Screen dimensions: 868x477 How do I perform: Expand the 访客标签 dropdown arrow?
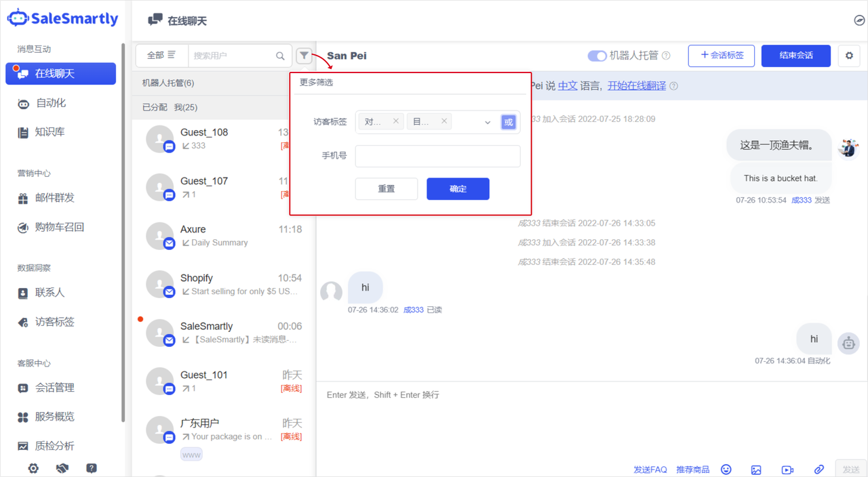(x=487, y=123)
